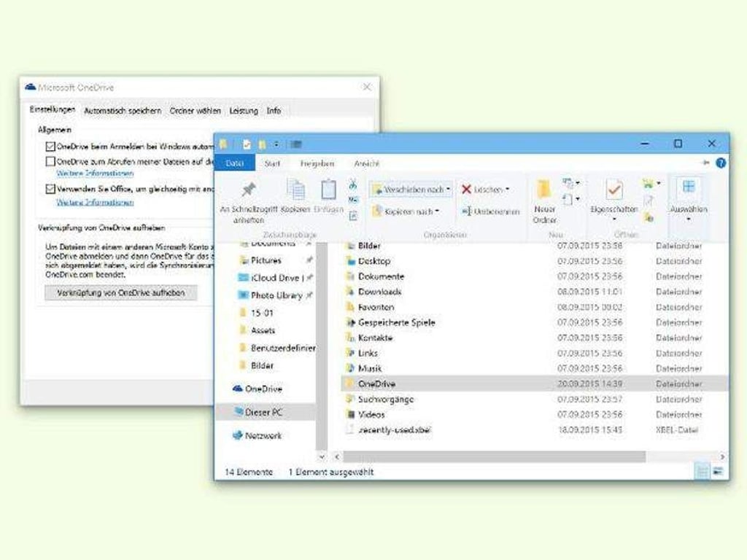Click the copy path icon under scissors
The image size is (747, 560).
353,200
